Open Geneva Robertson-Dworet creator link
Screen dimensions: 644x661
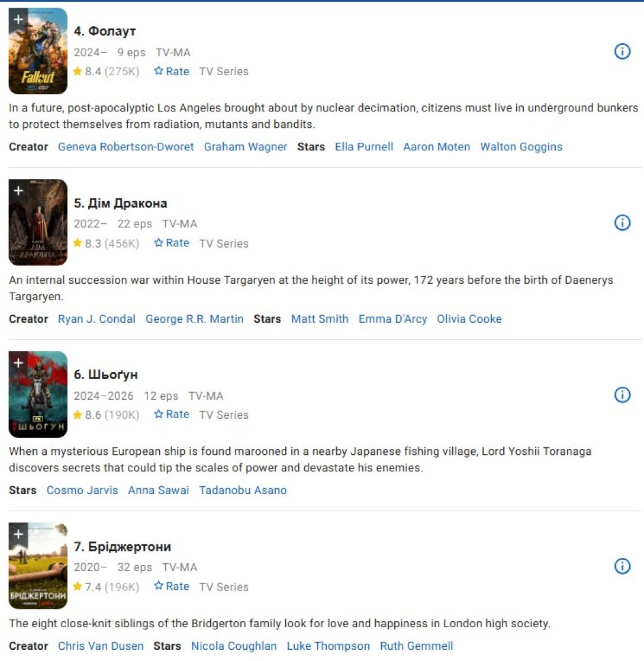point(126,147)
